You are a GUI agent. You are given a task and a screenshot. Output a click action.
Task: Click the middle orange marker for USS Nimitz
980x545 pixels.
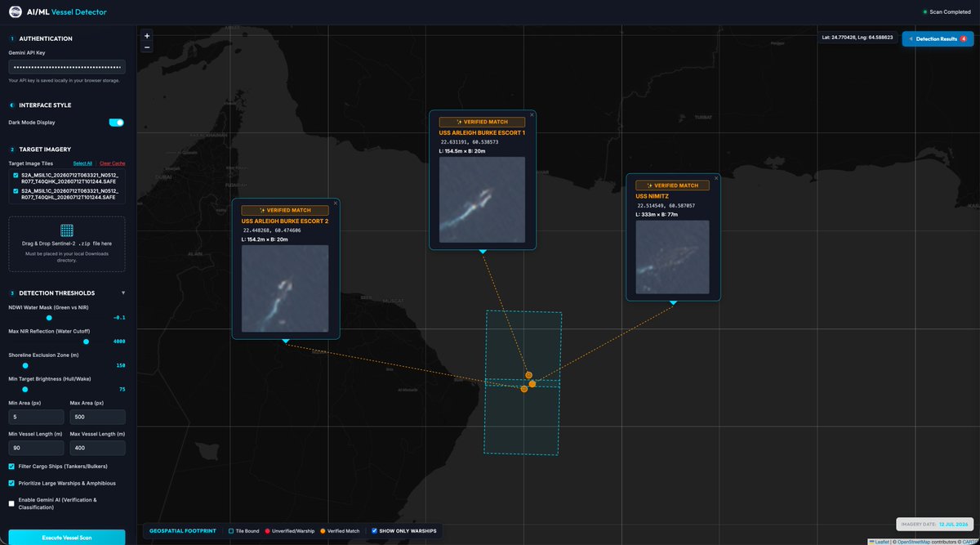click(x=532, y=383)
